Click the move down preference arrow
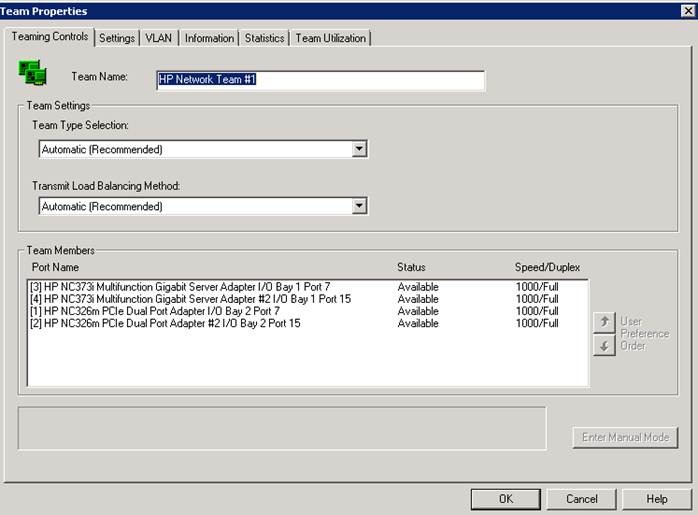The image size is (698, 515). [603, 346]
